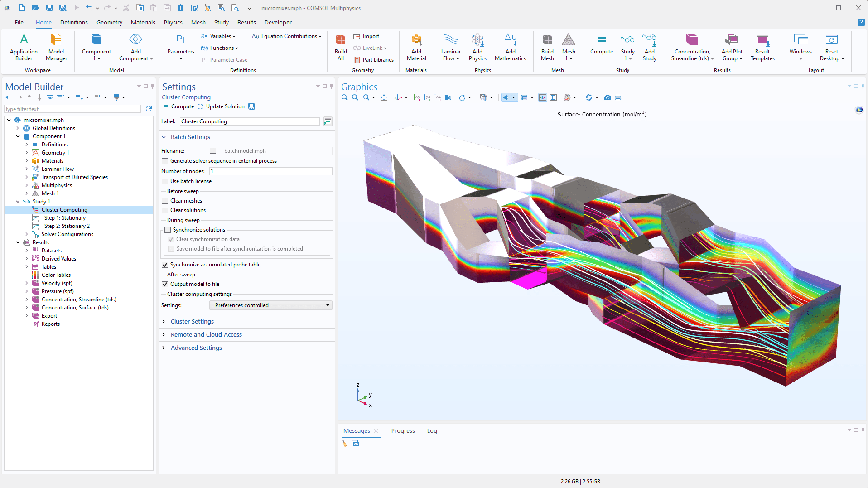Click the refresh icon beside the filter box
Viewport: 868px width, 488px height.
coord(149,109)
